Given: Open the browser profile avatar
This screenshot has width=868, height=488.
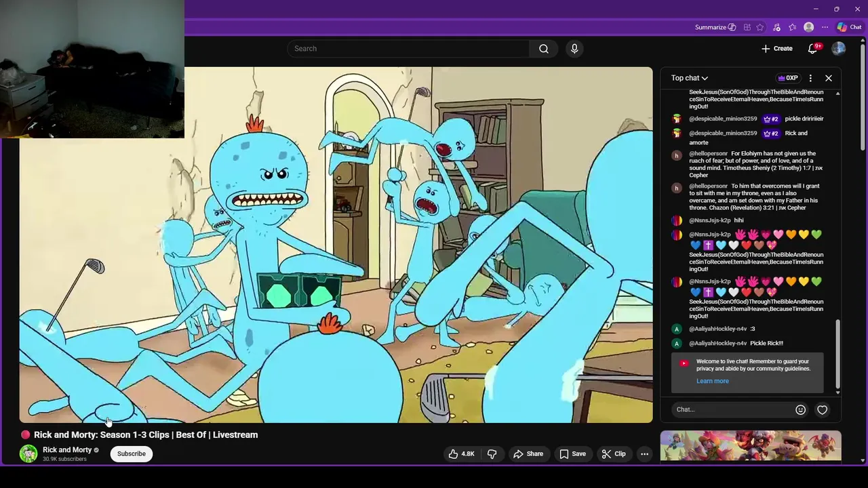Looking at the screenshot, I should point(808,27).
